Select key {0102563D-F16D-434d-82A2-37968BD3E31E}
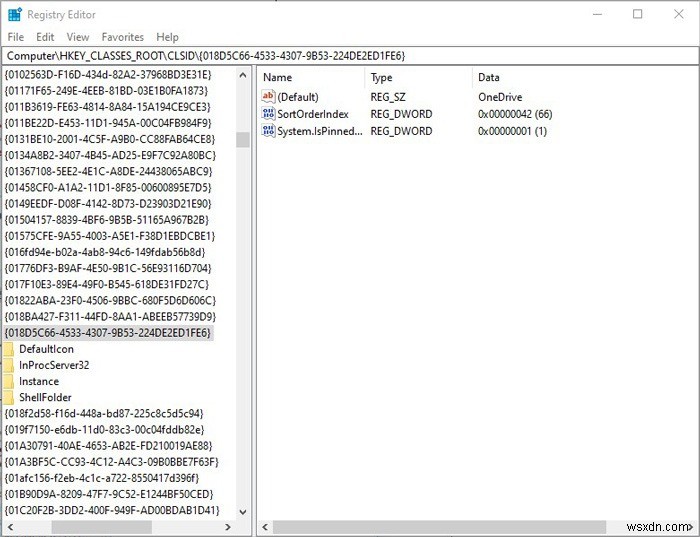 [108, 74]
